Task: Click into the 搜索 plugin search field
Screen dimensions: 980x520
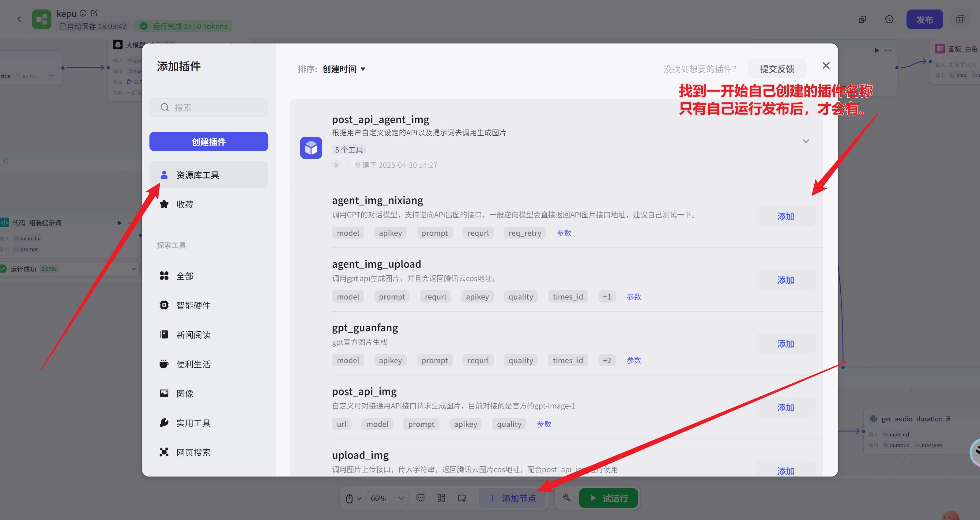Action: (209, 107)
